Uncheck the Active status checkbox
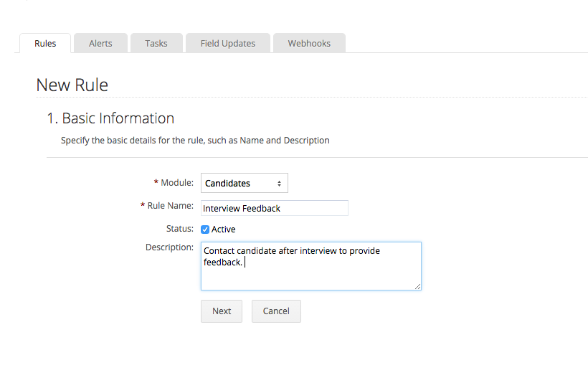This screenshot has height=378, width=588. (205, 230)
